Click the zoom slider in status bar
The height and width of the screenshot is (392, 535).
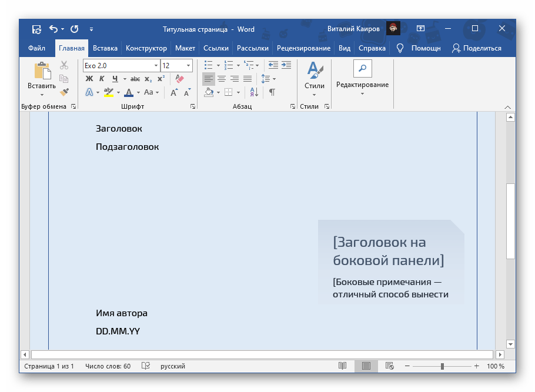point(442,366)
